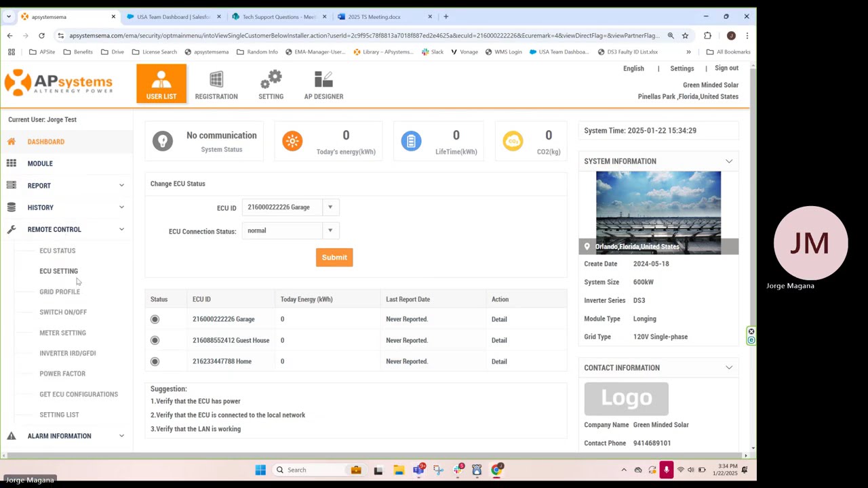Click the APsystems logo
This screenshot has width=868, height=488.
click(58, 83)
